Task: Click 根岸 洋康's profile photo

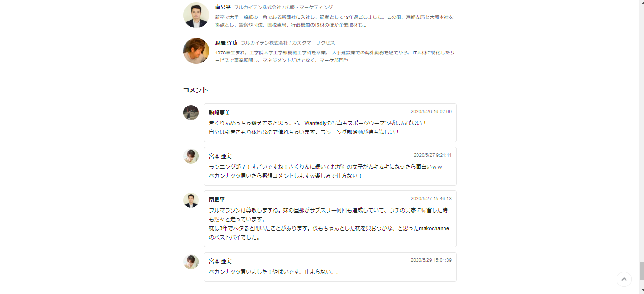Action: (x=196, y=51)
